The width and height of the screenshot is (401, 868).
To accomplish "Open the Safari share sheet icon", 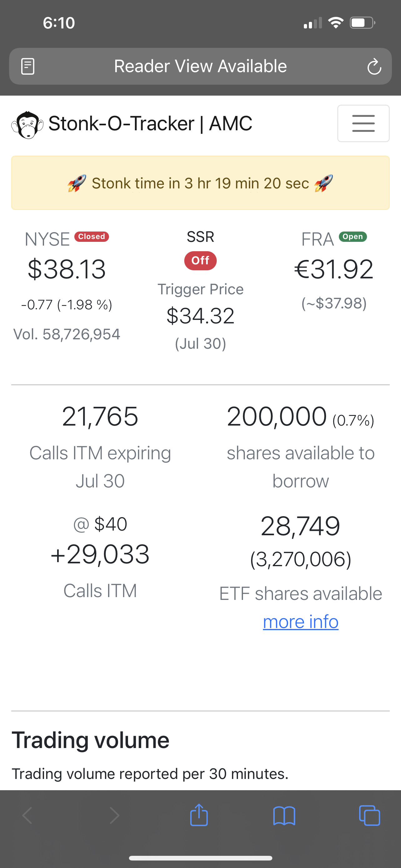I will coord(199,816).
